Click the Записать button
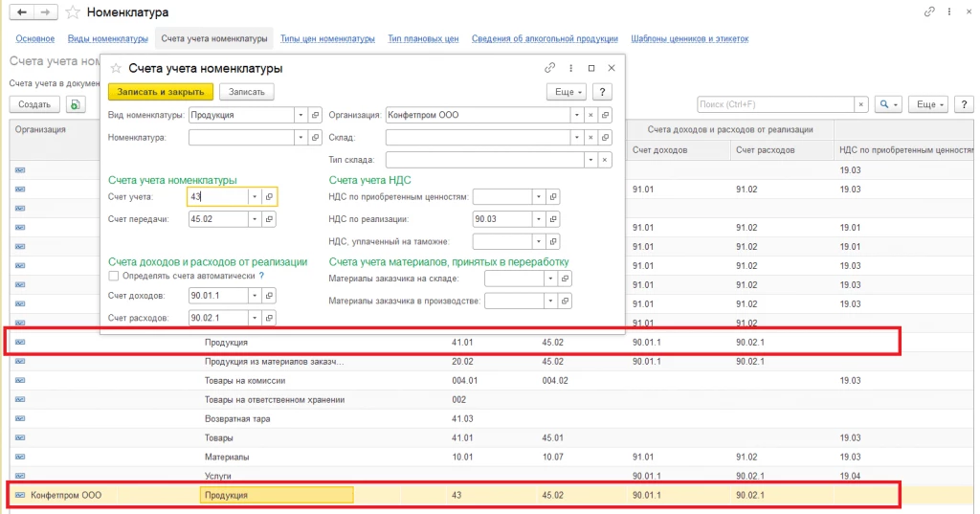 (x=247, y=92)
